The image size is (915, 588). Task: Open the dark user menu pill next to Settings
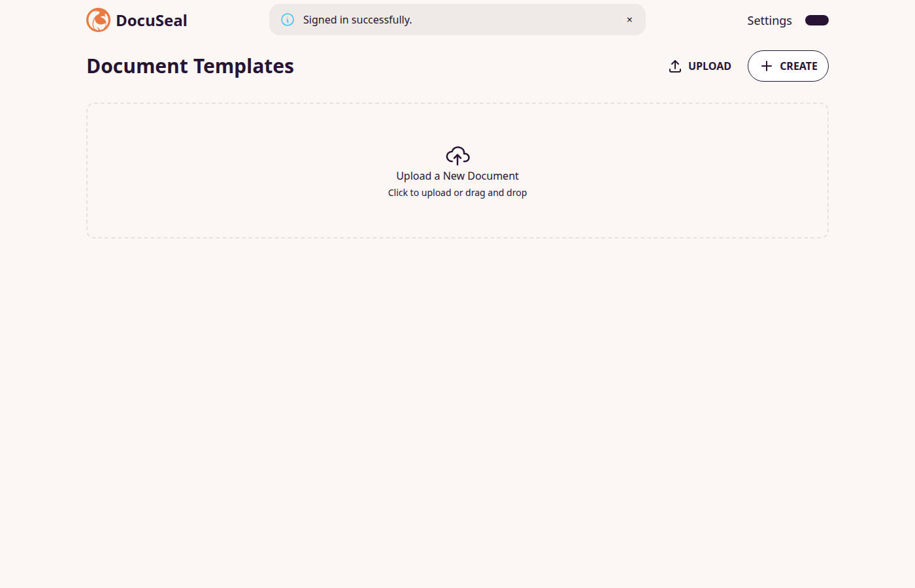point(817,20)
